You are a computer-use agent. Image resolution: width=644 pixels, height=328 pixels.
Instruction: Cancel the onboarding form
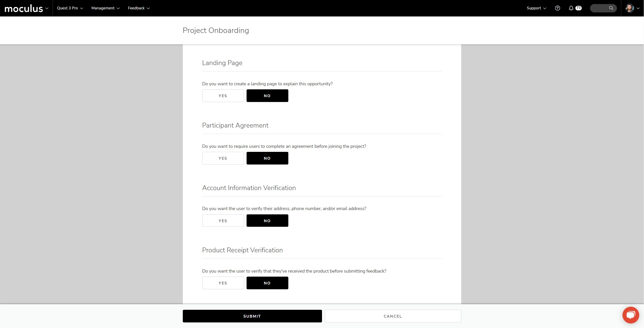click(x=393, y=316)
